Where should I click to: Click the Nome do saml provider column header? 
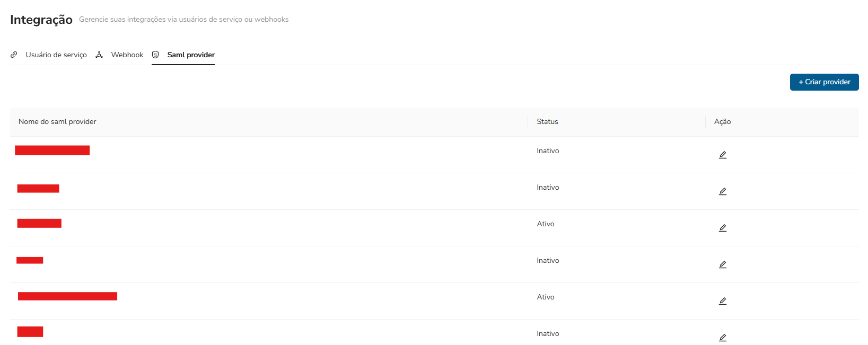[x=57, y=121]
